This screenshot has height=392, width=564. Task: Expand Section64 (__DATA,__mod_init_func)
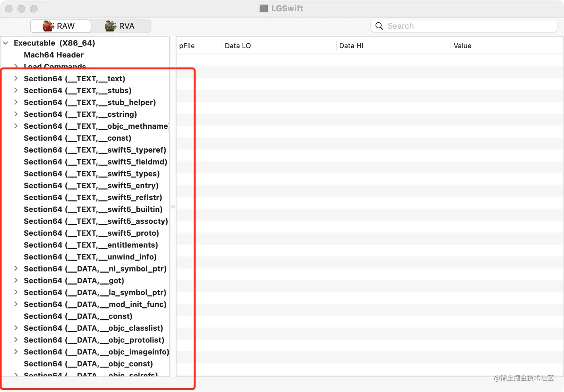click(16, 304)
